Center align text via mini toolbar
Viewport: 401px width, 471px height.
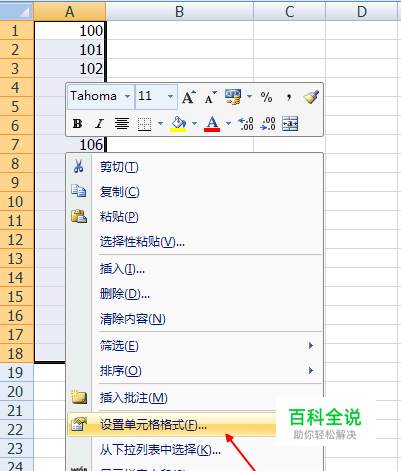click(x=122, y=124)
